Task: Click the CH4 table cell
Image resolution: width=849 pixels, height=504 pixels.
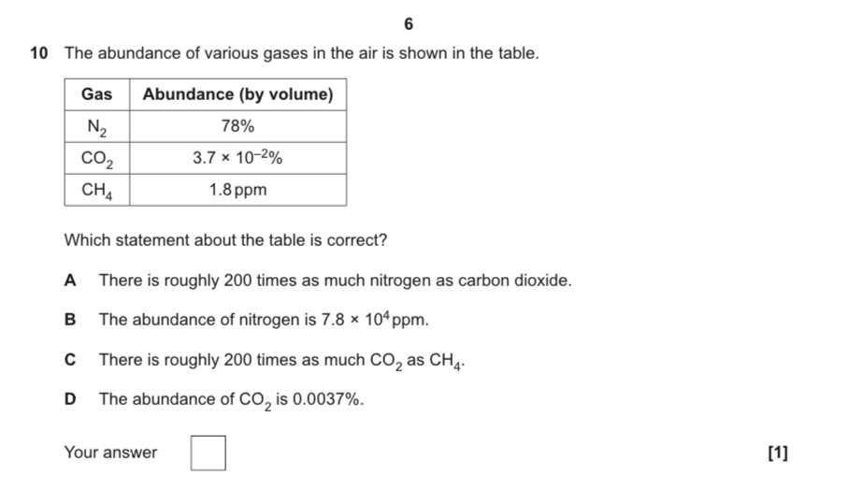Action: [97, 190]
